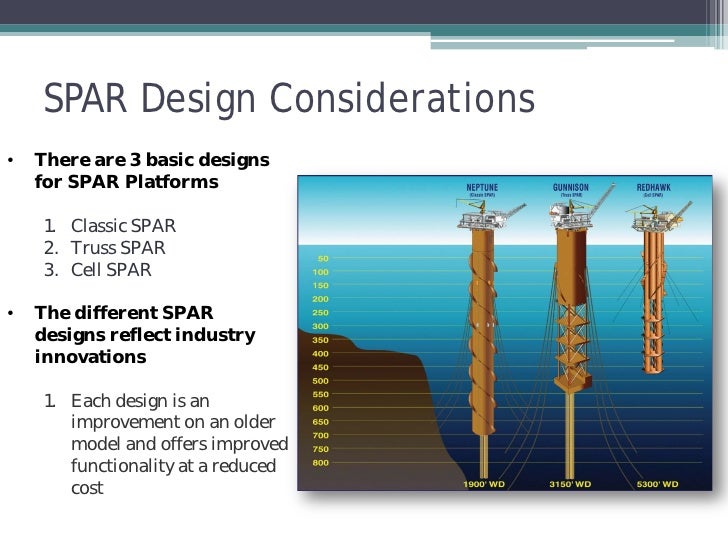The image size is (728, 546).
Task: Click the Gunnison truss spar illustration
Action: click(572, 309)
